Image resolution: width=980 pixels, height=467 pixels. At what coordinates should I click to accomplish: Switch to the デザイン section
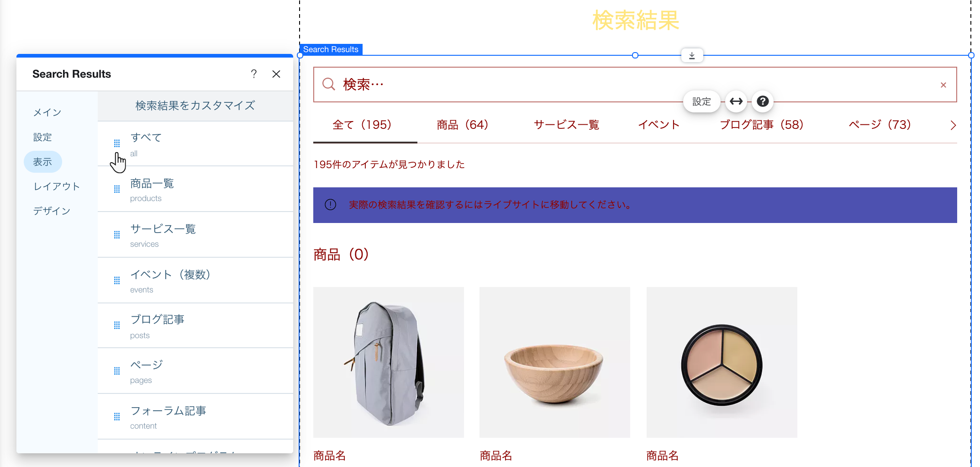pyautogui.click(x=52, y=211)
